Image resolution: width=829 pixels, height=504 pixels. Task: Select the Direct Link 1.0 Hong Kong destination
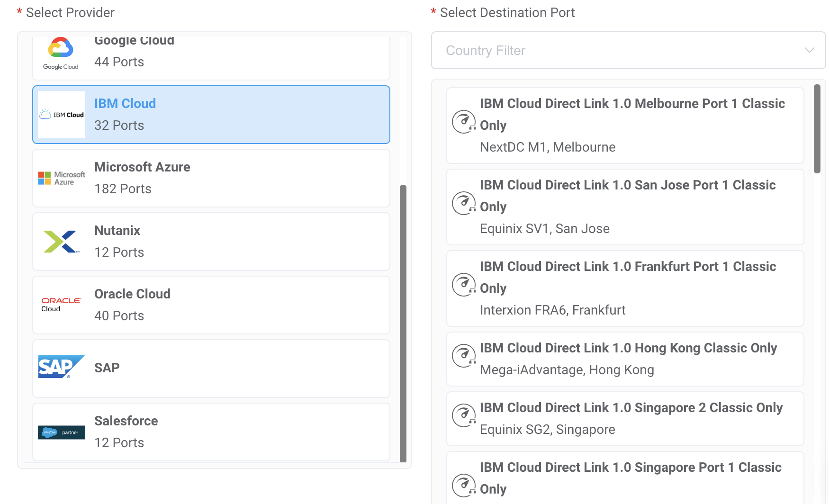pos(625,359)
